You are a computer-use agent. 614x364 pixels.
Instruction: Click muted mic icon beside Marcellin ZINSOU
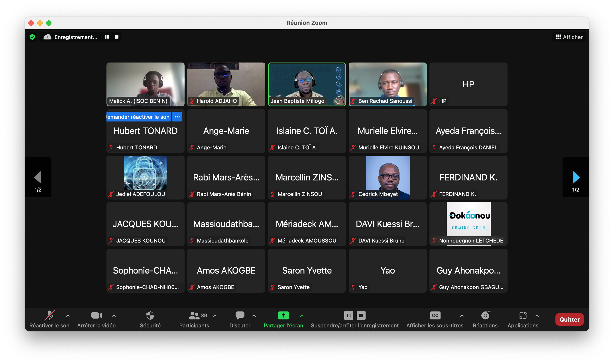(x=272, y=194)
